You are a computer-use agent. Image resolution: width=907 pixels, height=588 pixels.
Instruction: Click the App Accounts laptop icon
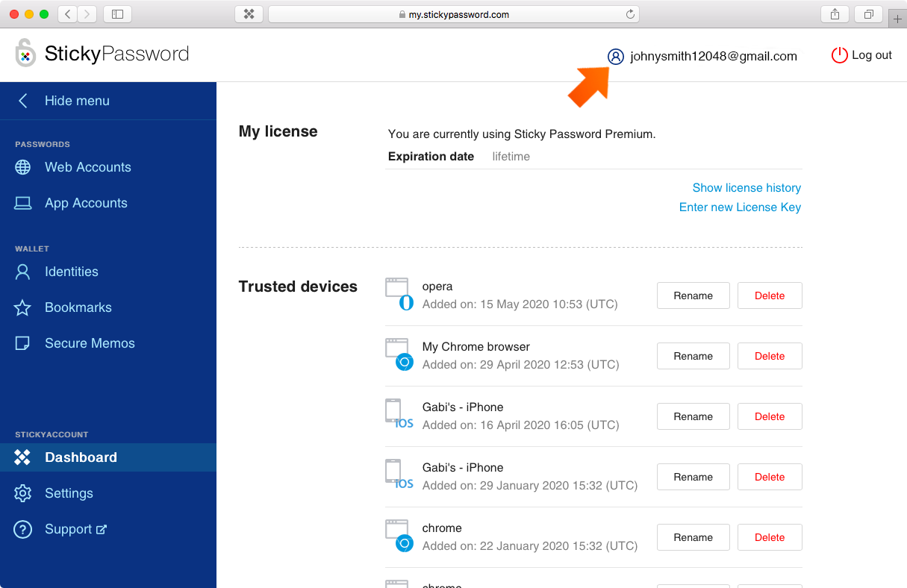tap(23, 203)
